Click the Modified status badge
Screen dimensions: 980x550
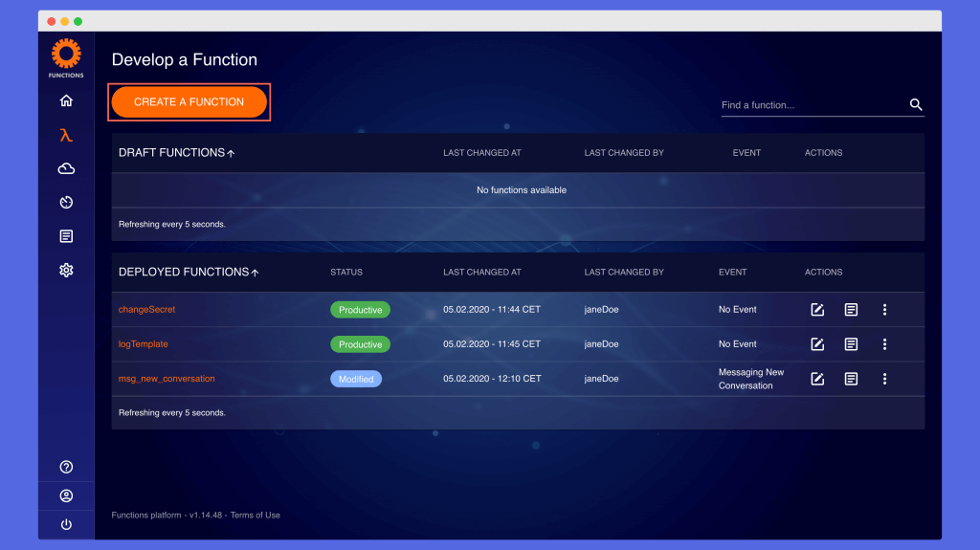tap(356, 379)
